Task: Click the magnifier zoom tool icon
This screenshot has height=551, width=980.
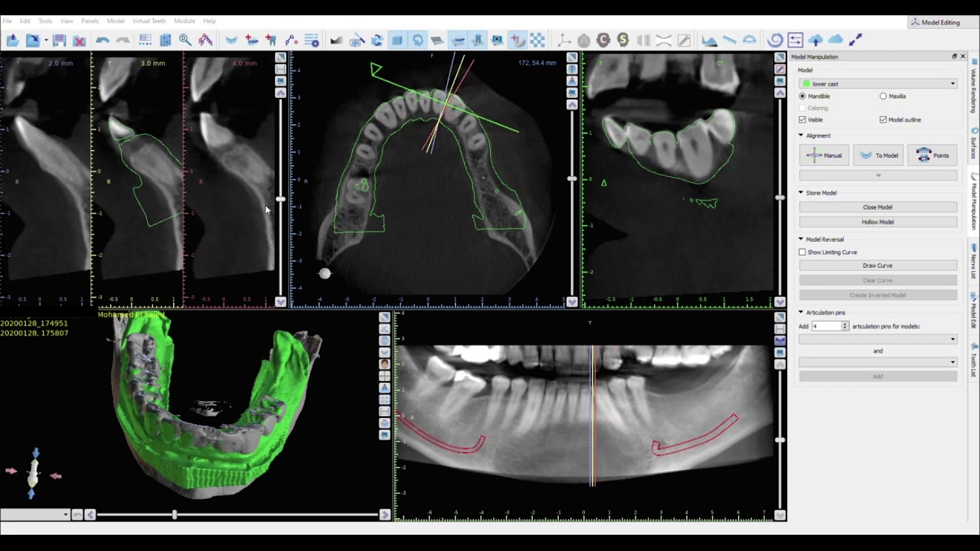Action: point(185,40)
